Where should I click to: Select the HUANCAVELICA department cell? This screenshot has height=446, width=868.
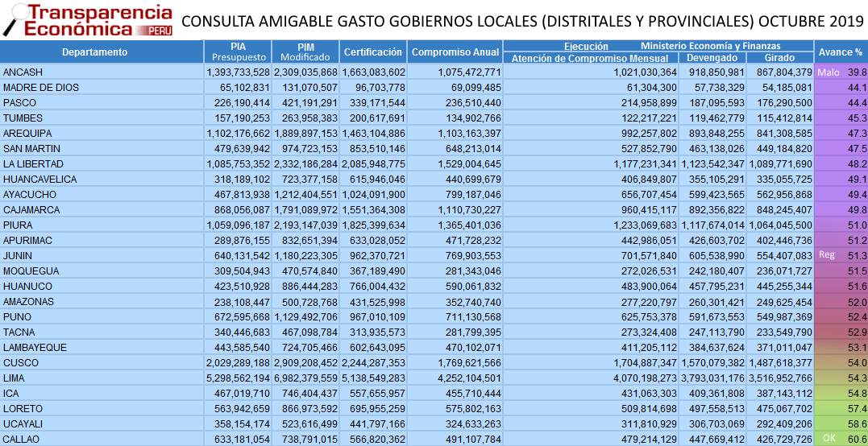tap(102, 179)
